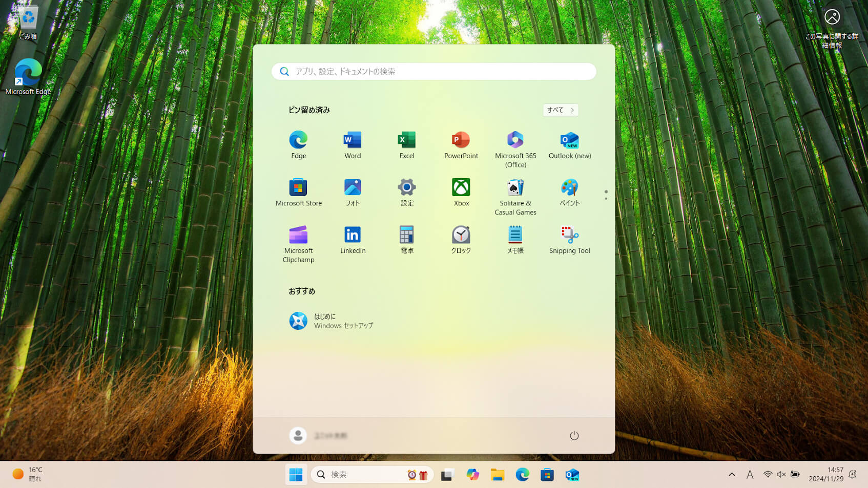Launch ペイント (Paint) app
868x488 pixels.
570,193
